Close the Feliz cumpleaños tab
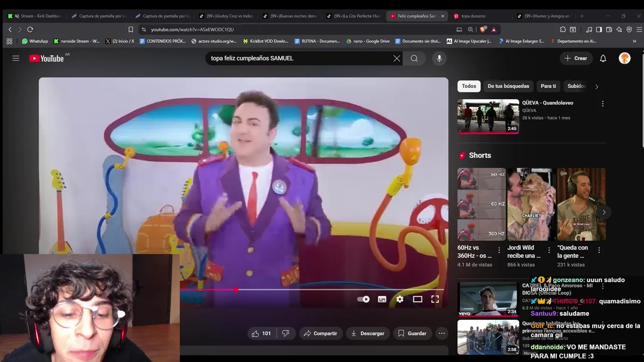 pos(443,16)
